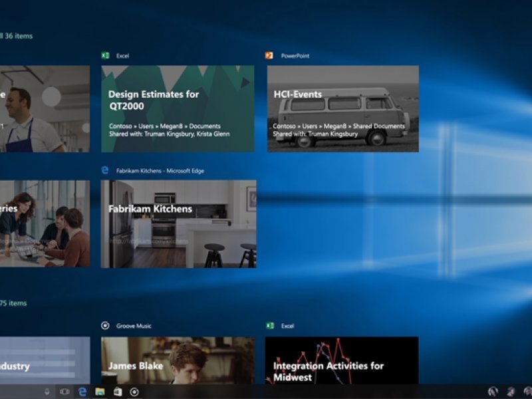
Task: Click the "PowerPoint" label above HCI-Events
Action: click(x=295, y=56)
